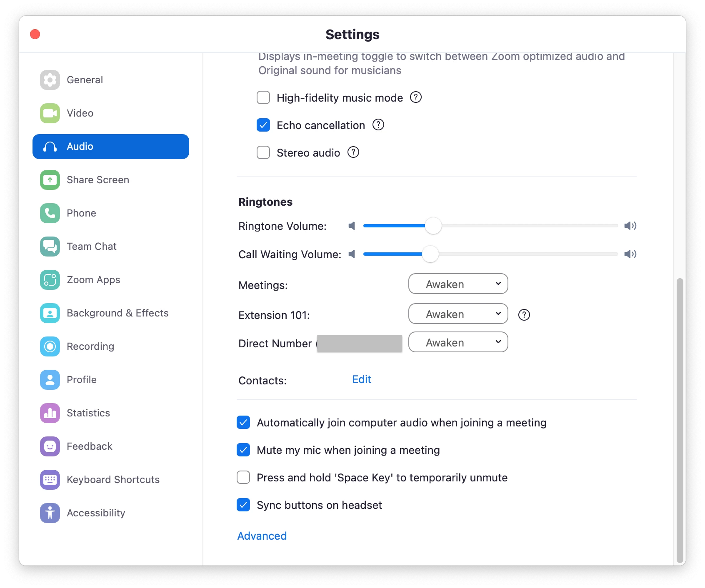
Task: Open the Feedback settings label
Action: pos(90,446)
